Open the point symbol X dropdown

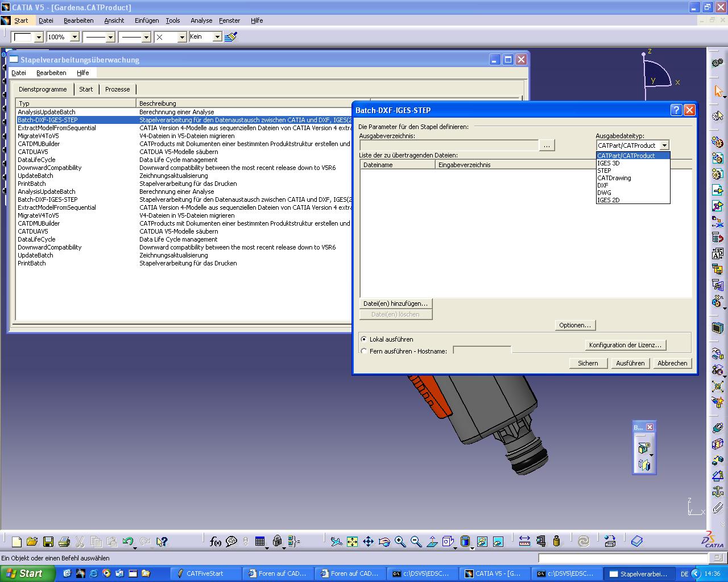coord(182,37)
